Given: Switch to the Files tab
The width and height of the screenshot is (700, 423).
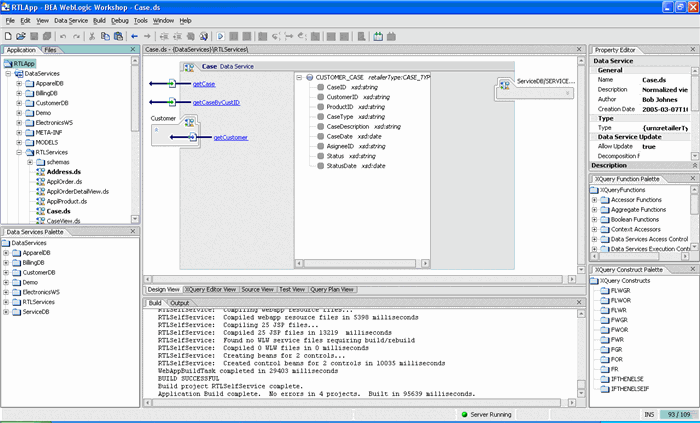Looking at the screenshot, I should [50, 50].
